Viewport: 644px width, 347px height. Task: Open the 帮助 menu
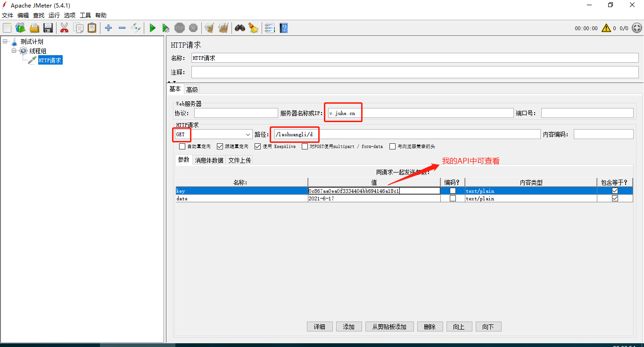click(x=101, y=16)
